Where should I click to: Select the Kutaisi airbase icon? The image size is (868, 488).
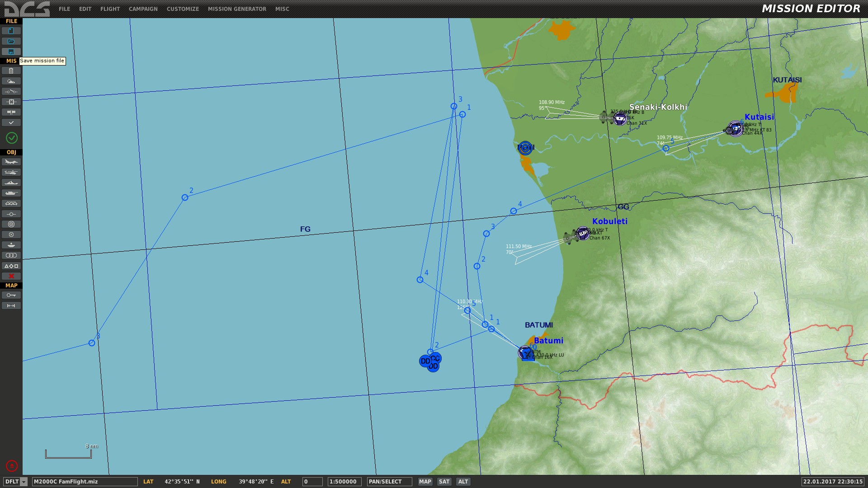(735, 129)
